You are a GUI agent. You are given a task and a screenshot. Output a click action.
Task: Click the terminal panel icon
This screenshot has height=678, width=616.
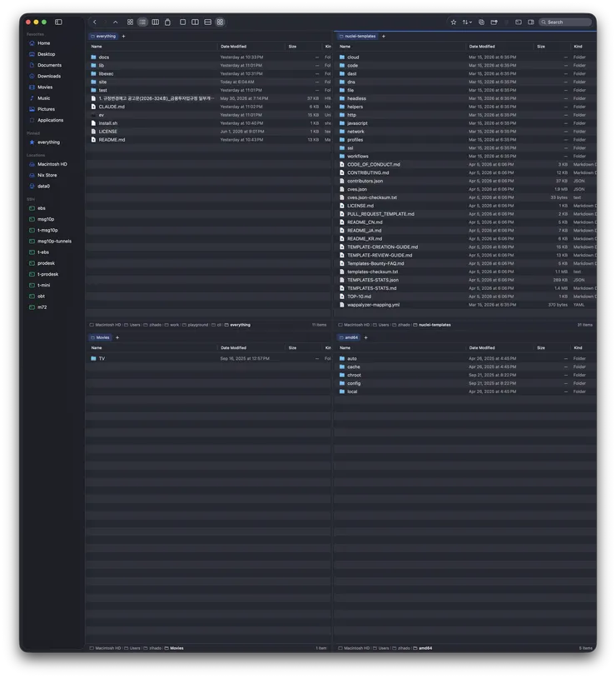point(519,22)
